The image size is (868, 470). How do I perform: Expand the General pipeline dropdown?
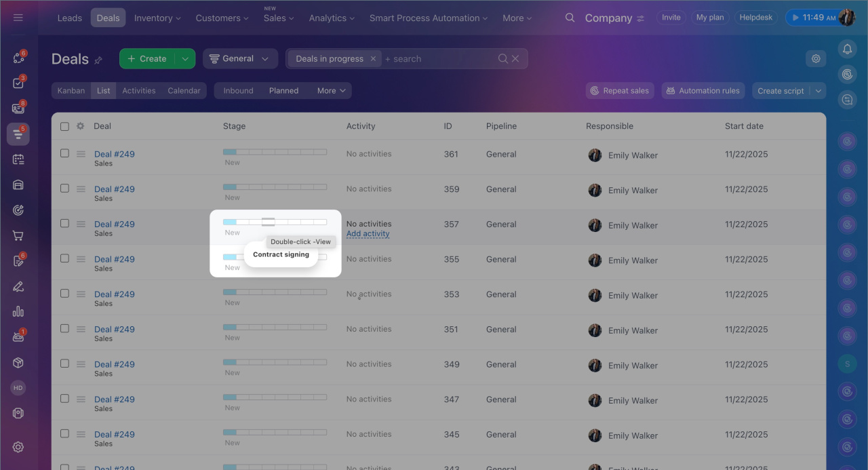(x=240, y=59)
